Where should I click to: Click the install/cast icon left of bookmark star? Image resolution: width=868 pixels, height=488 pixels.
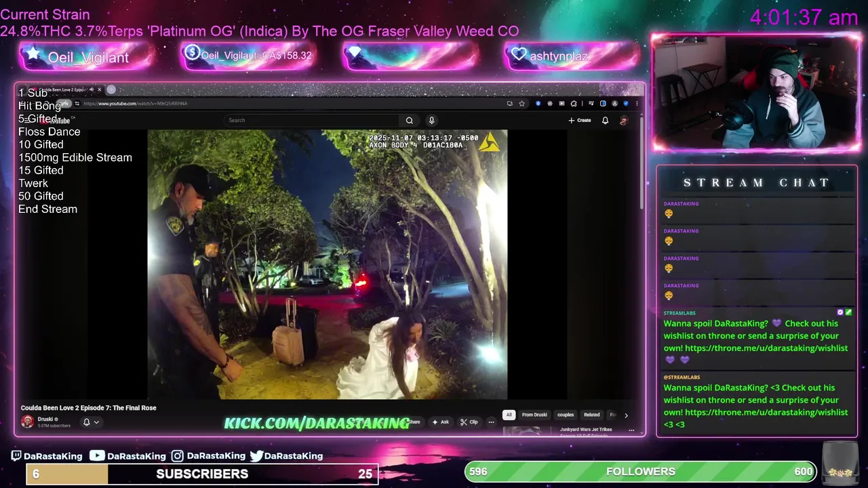(509, 104)
